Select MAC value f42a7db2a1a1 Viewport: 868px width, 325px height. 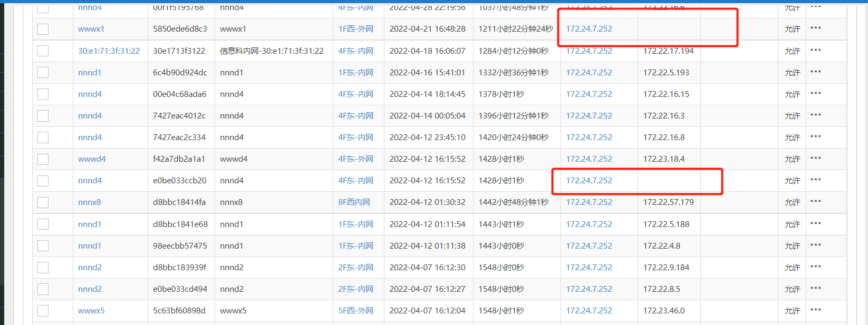click(x=179, y=159)
